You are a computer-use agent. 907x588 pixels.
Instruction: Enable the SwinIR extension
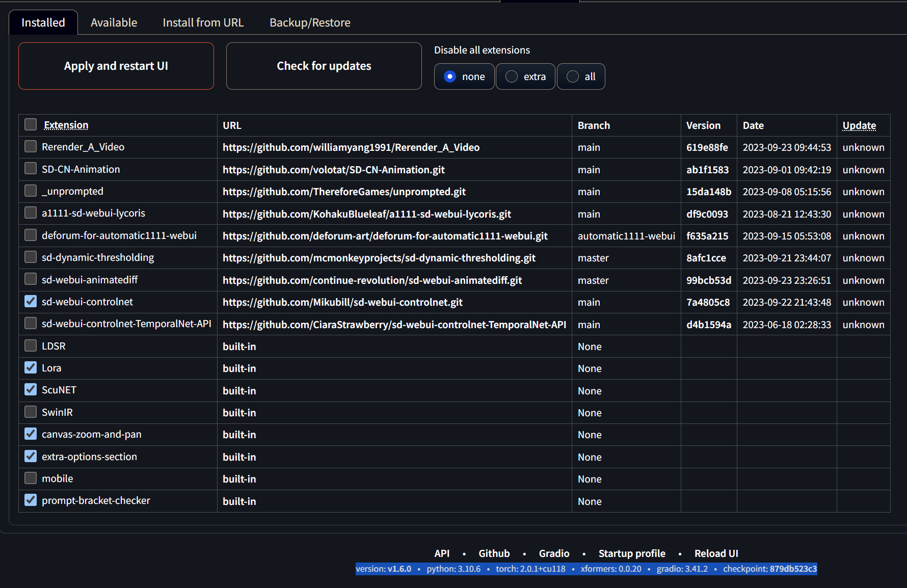click(x=30, y=412)
